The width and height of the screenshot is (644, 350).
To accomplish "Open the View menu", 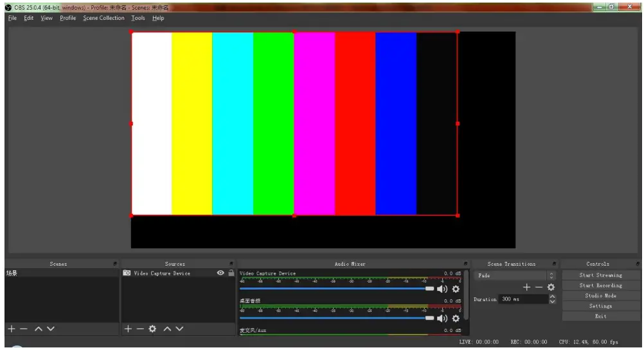I will click(46, 18).
